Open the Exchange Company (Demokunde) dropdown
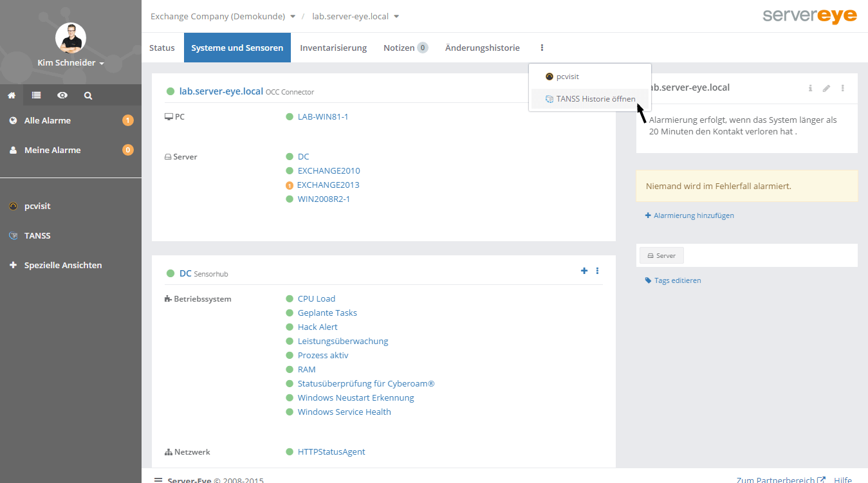This screenshot has width=868, height=483. (223, 16)
